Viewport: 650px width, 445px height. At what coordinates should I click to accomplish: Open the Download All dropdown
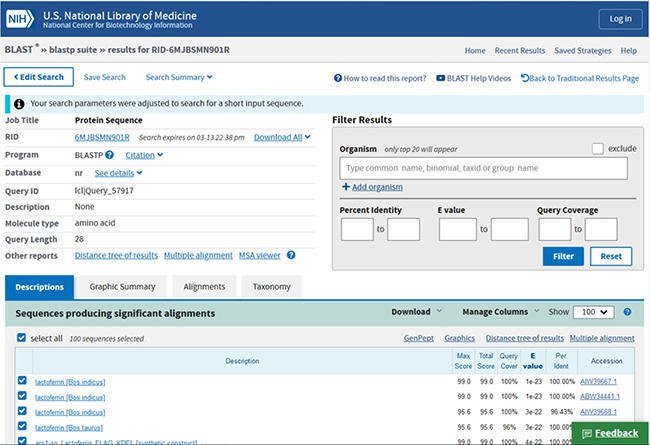pyautogui.click(x=282, y=137)
